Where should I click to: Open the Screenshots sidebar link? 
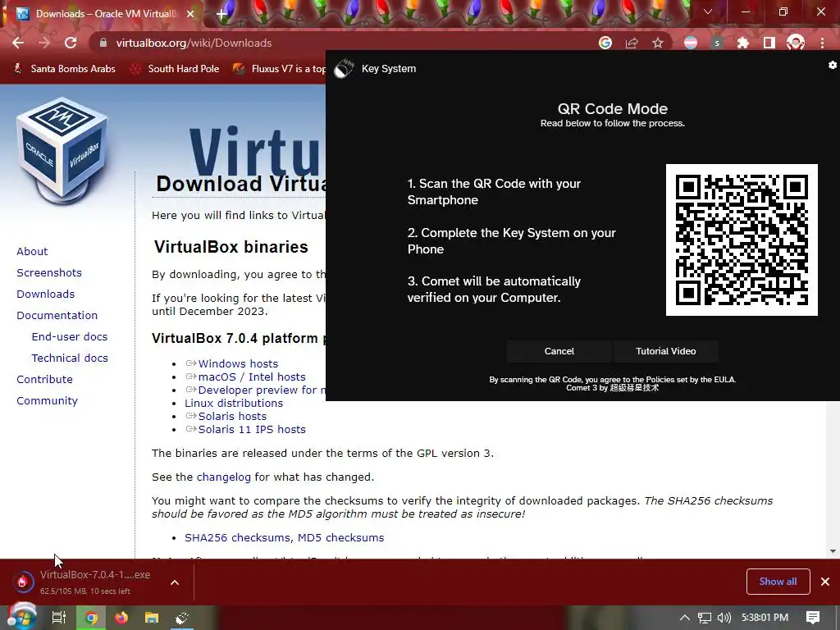tap(49, 272)
